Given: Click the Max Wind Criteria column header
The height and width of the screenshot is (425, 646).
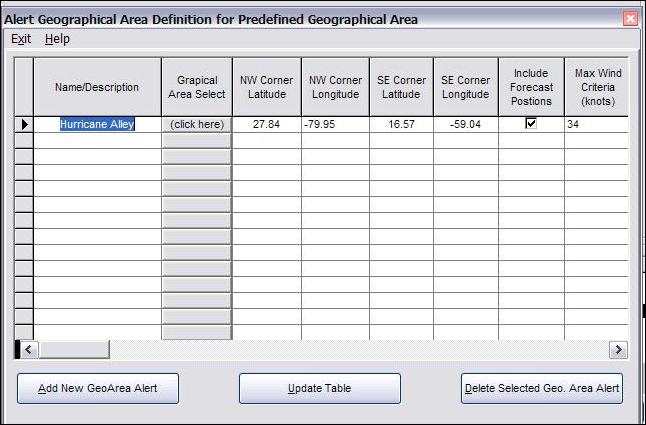Looking at the screenshot, I should (595, 87).
